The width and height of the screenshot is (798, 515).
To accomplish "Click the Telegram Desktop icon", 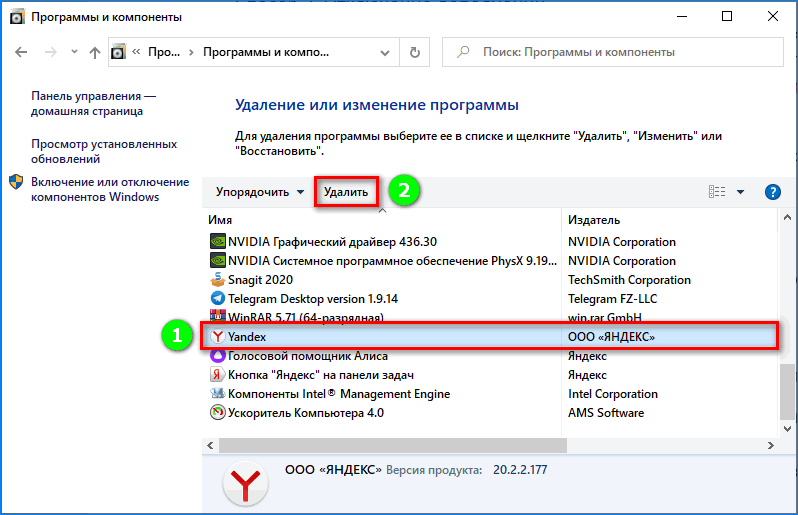I will point(218,298).
